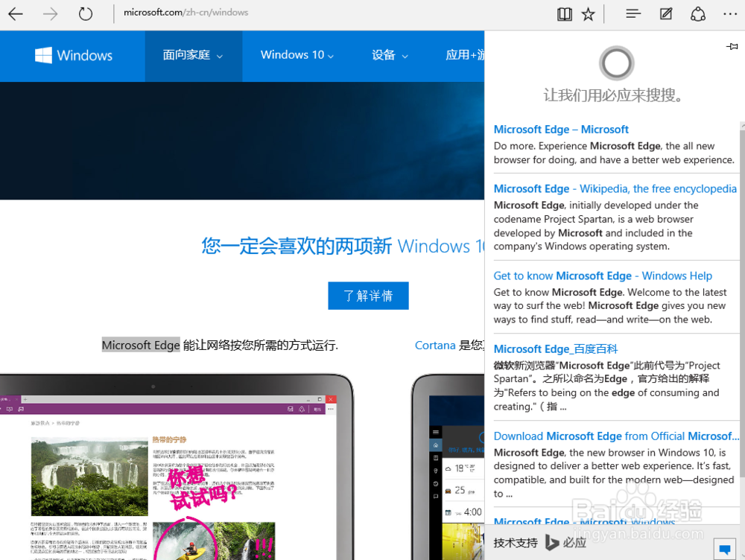Expand the Windows 10 dropdown menu
The height and width of the screenshot is (560, 745).
(297, 56)
